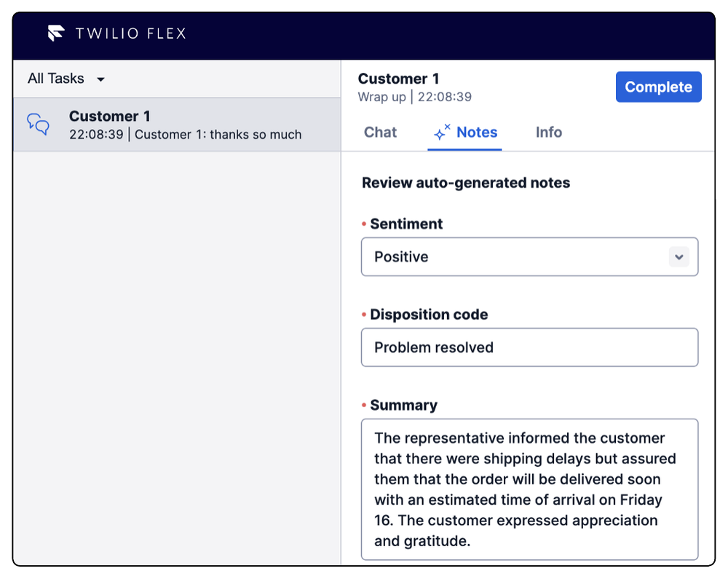
Task: Switch to the Chat tab
Action: tap(379, 133)
